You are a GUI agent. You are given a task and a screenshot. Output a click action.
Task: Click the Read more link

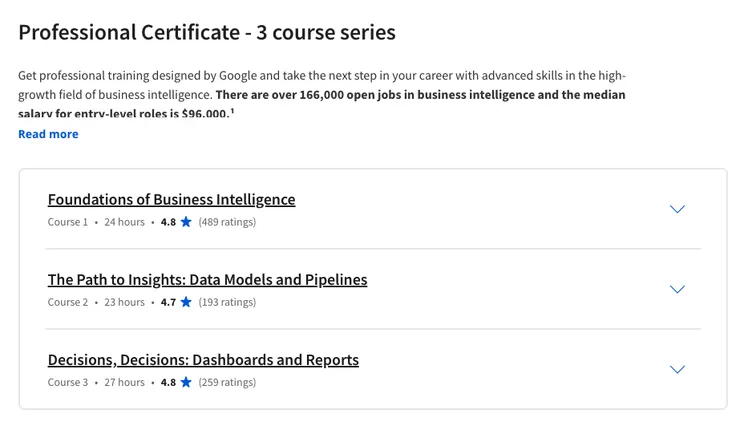click(48, 134)
